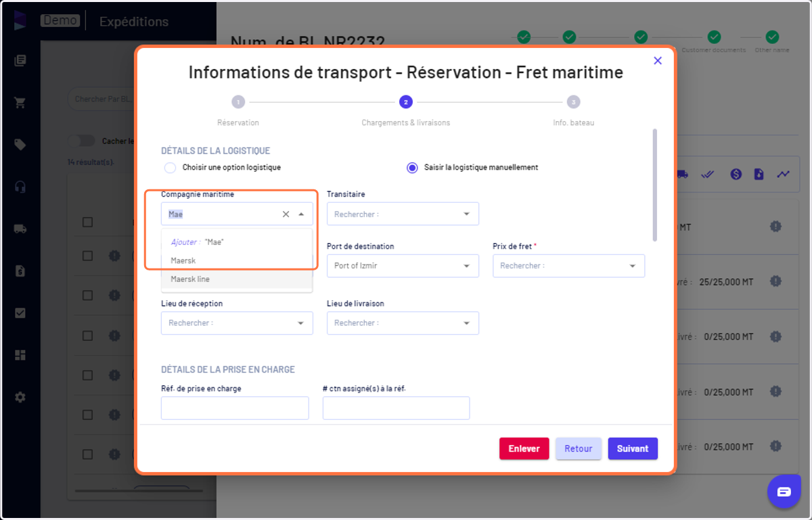Click the 14 résultat(s) count text
Viewport: 812px width, 520px height.
[x=90, y=162]
